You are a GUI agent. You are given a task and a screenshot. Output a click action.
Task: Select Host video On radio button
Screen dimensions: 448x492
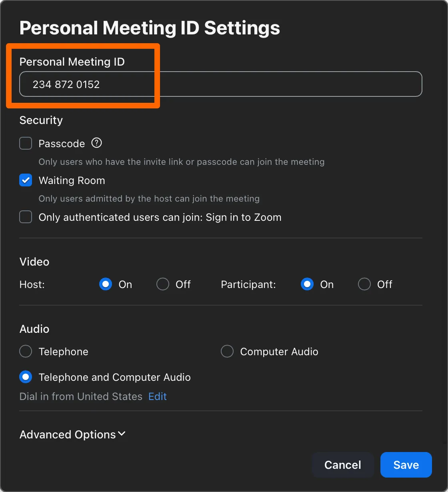coord(106,284)
